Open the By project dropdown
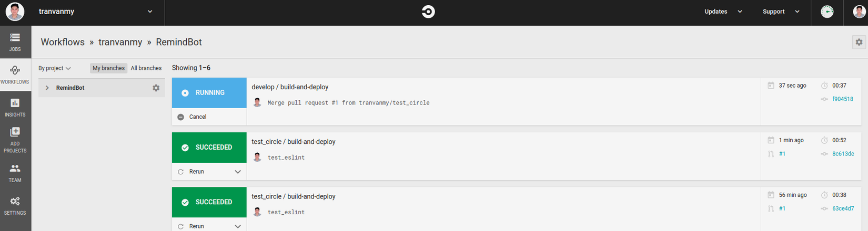The image size is (868, 231). click(54, 68)
